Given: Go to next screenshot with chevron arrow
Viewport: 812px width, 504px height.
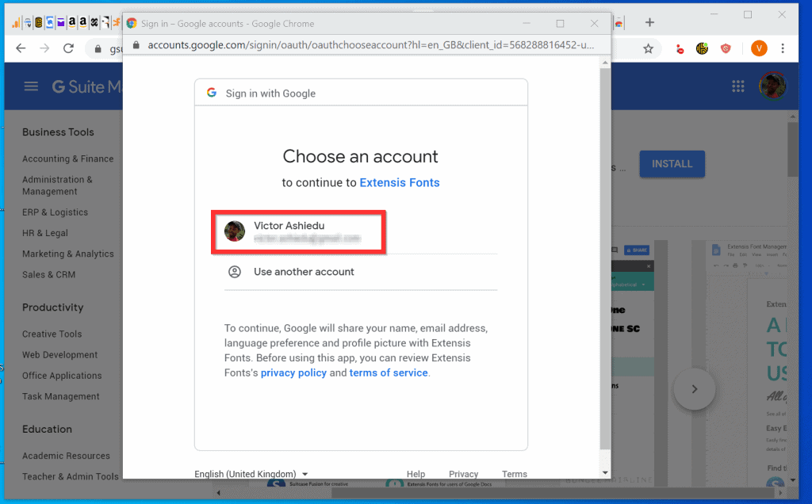Looking at the screenshot, I should click(695, 389).
